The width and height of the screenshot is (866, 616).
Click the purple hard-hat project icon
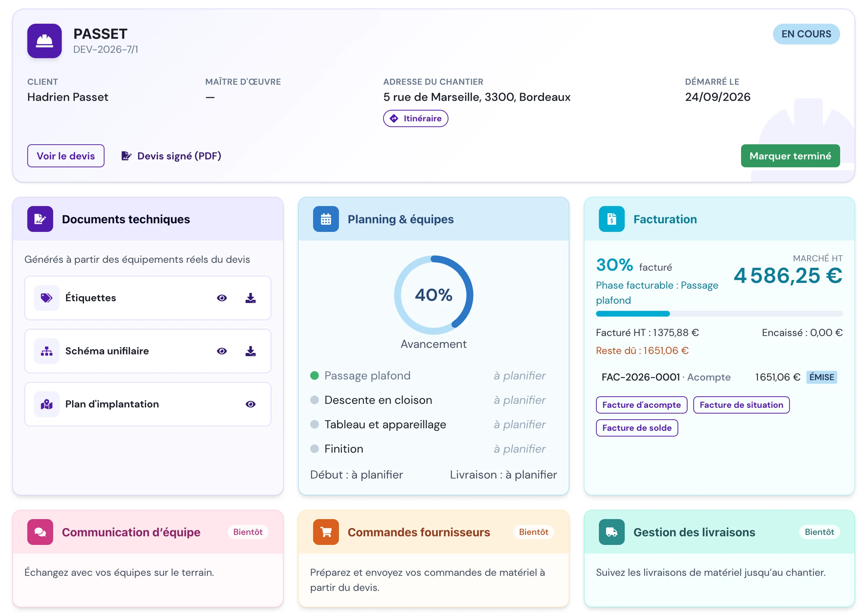tap(44, 41)
